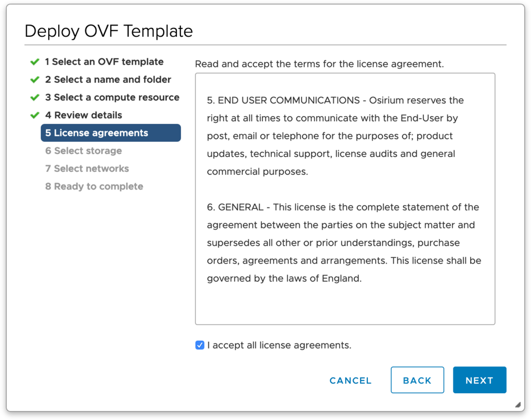Go to the '3 Select a compute resource' step

(112, 97)
